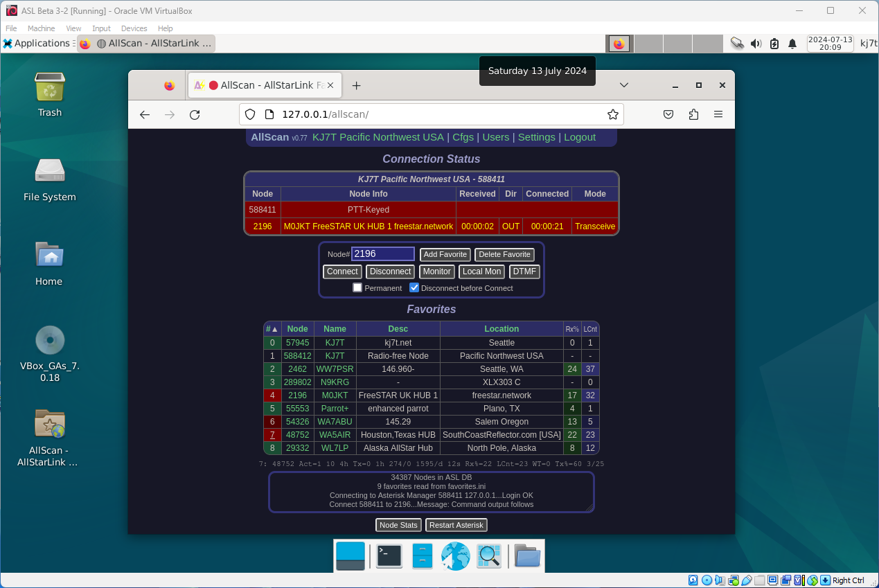Screen dimensions: 879x588
Task: Open the Firefox list all tabs chevron
Action: [623, 84]
